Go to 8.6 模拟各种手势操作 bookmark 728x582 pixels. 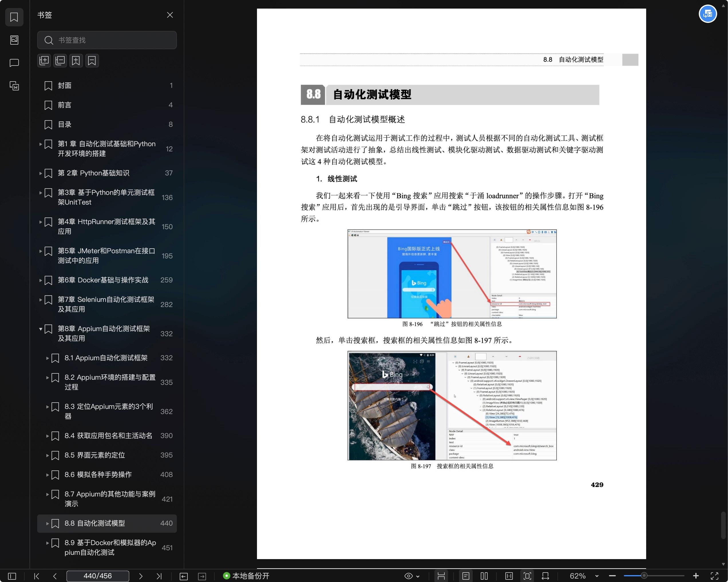tap(107, 475)
